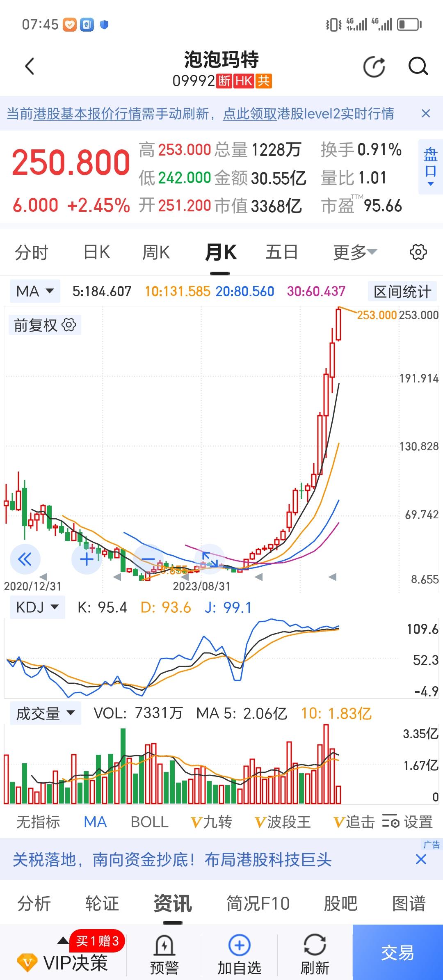Viewport: 443px width, 980px height.
Task: Switch to 轮证 section tab
Action: [102, 904]
